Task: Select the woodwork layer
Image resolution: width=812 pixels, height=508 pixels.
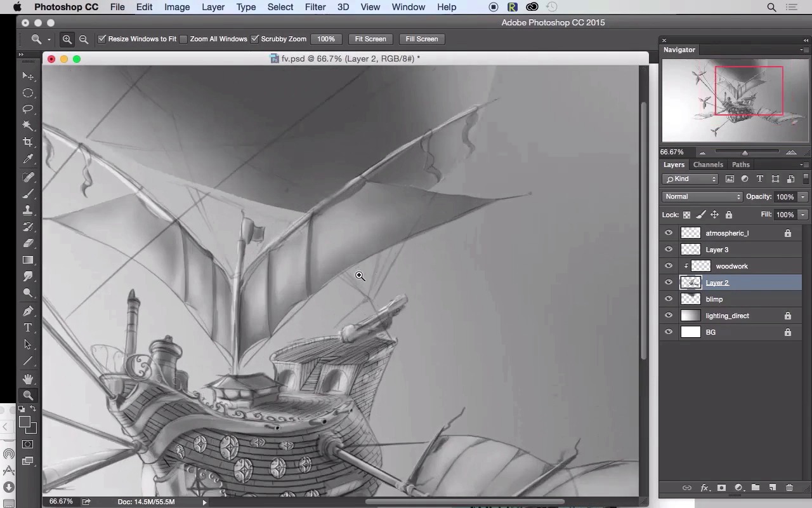Action: click(731, 266)
